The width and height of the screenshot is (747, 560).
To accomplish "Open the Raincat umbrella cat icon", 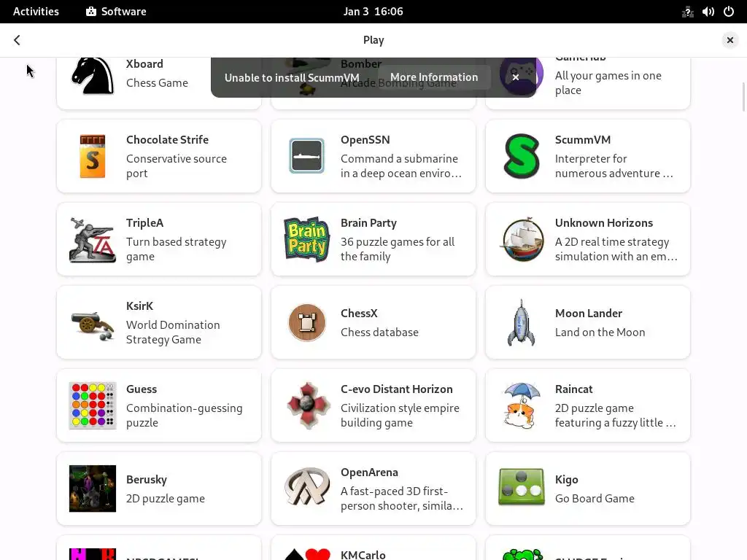I will click(x=521, y=405).
